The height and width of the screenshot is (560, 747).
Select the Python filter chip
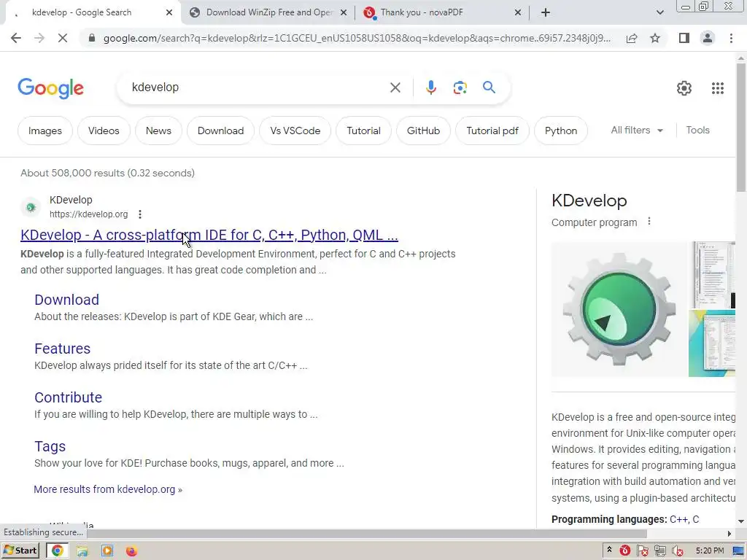click(561, 131)
